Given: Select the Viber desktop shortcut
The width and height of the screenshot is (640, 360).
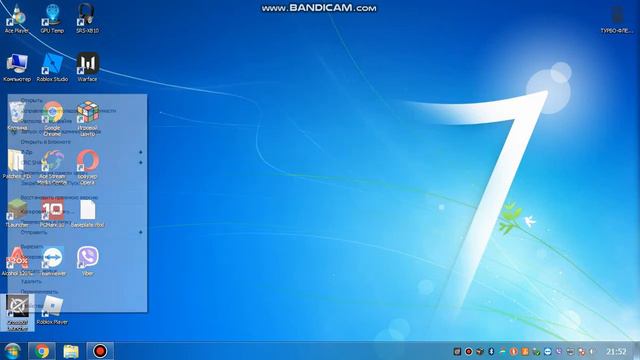Looking at the screenshot, I should 87,262.
